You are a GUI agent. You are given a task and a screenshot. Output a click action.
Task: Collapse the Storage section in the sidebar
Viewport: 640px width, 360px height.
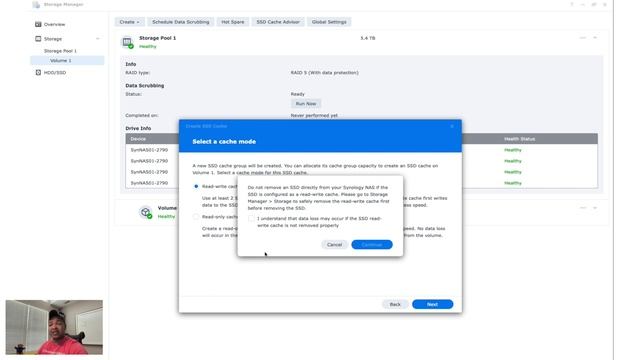[98, 39]
